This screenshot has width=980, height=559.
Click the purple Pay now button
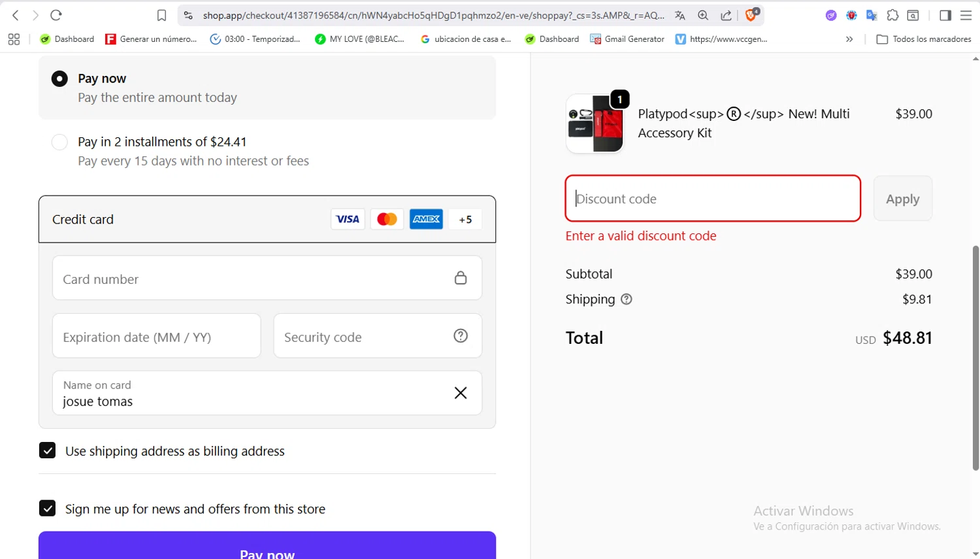point(267,545)
